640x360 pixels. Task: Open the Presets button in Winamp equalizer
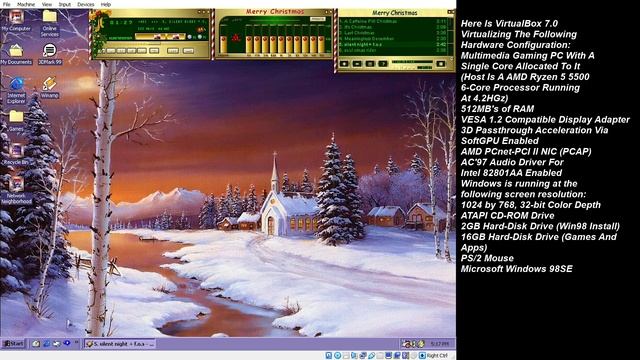click(x=318, y=19)
